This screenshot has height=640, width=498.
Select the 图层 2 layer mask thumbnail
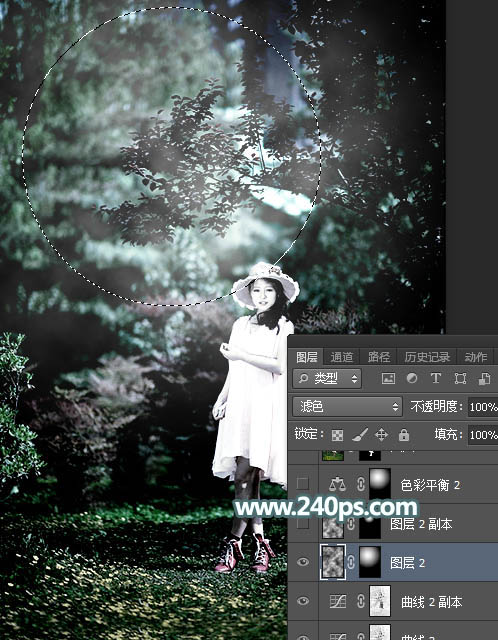(x=370, y=562)
